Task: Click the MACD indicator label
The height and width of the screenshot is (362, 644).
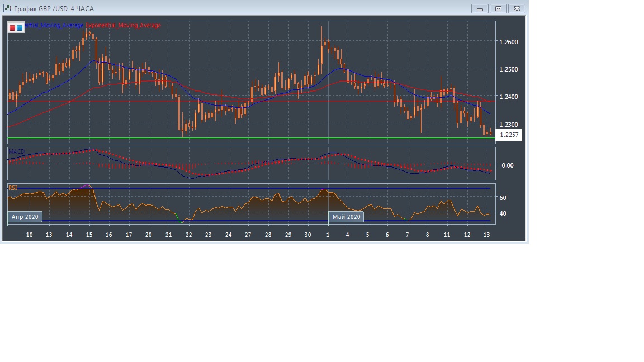Action: click(x=16, y=151)
